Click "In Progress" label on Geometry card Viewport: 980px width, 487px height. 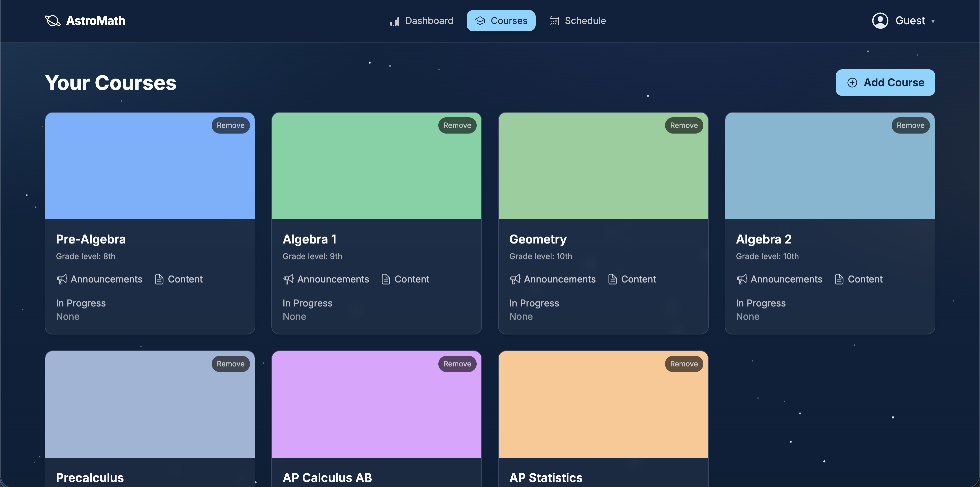(x=534, y=303)
